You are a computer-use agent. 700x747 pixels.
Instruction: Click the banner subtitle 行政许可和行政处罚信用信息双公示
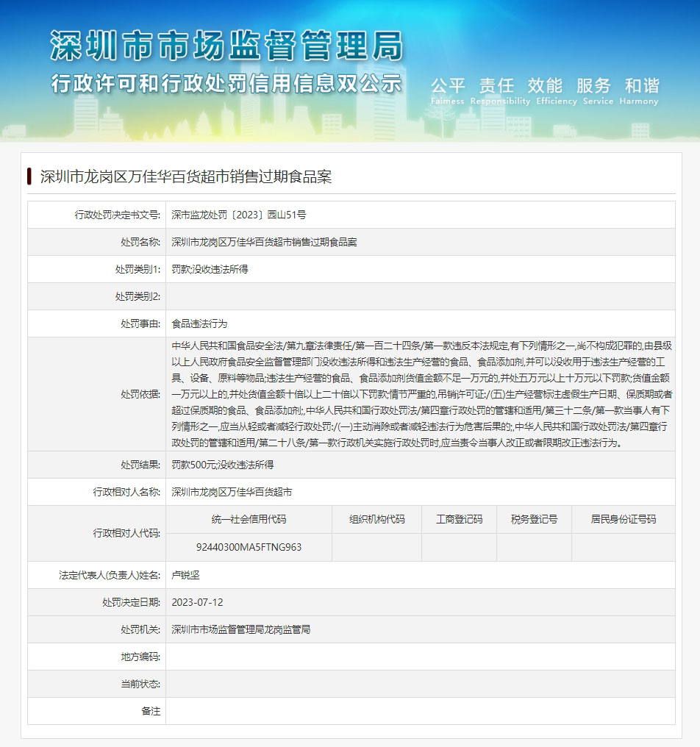(226, 84)
